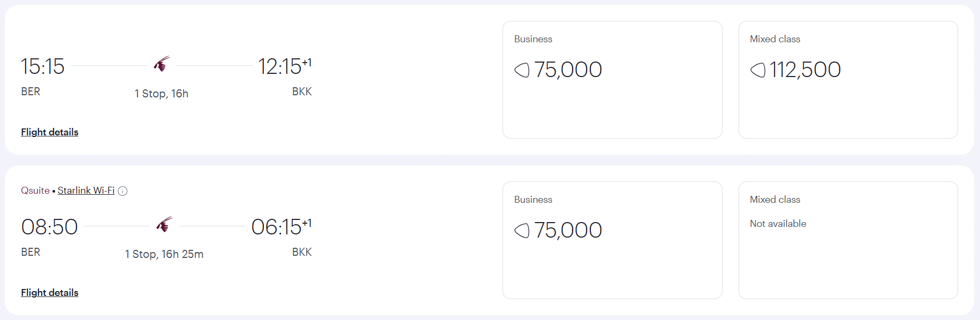The image size is (980, 320).
Task: Click the Qatar Airways logo on the 08:50 flight
Action: pyautogui.click(x=164, y=225)
